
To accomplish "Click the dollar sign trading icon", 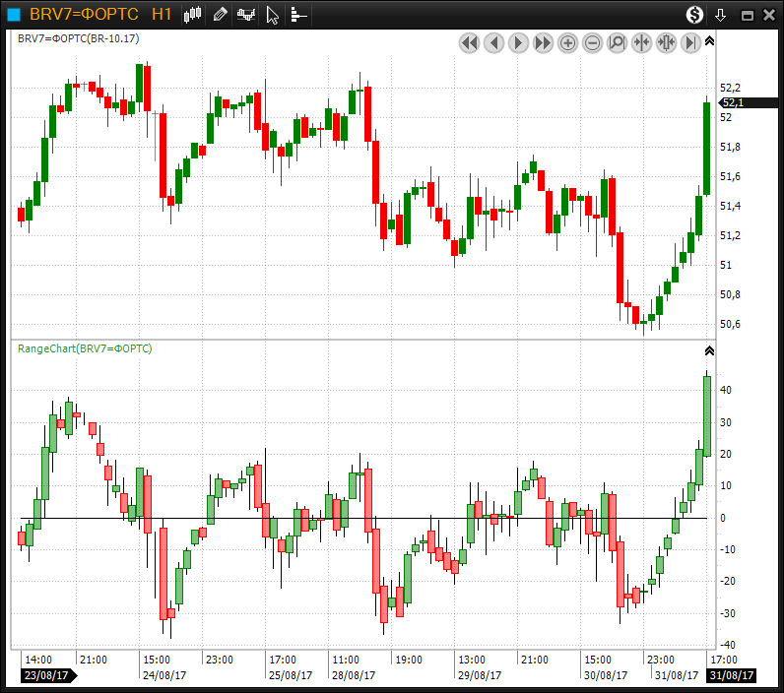I will pyautogui.click(x=695, y=14).
